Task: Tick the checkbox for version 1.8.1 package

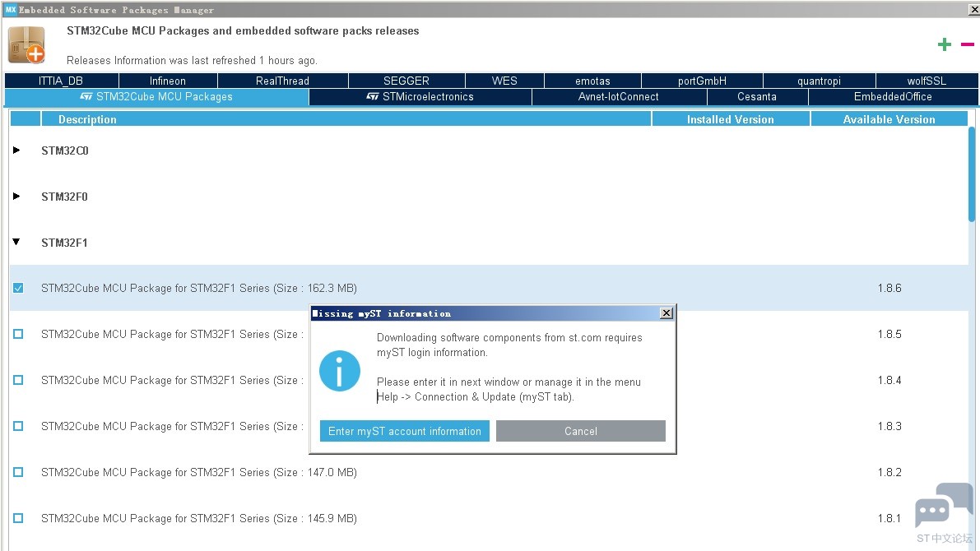Action: pyautogui.click(x=18, y=518)
